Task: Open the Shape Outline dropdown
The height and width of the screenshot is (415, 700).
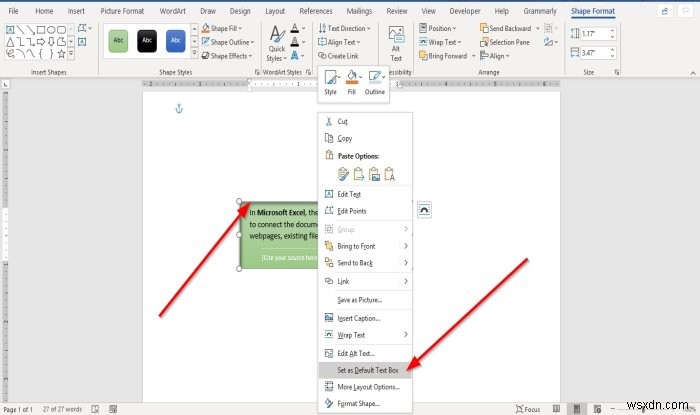Action: (x=228, y=42)
